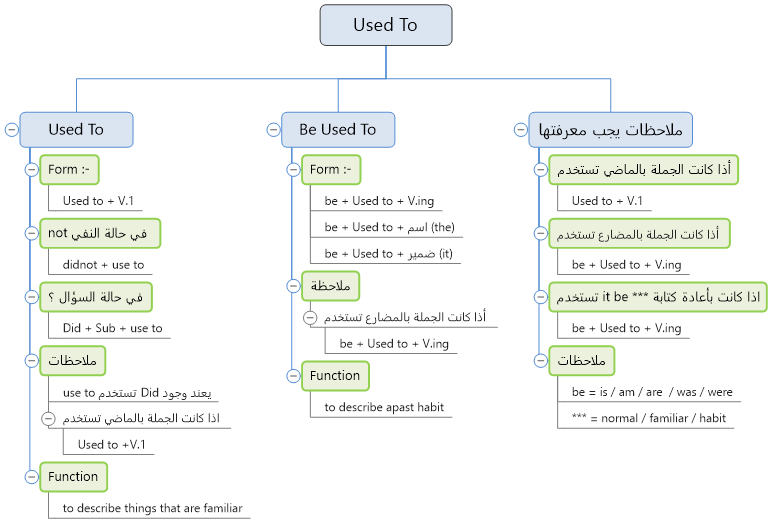Collapse the 'not' negation case node

[x=31, y=233]
